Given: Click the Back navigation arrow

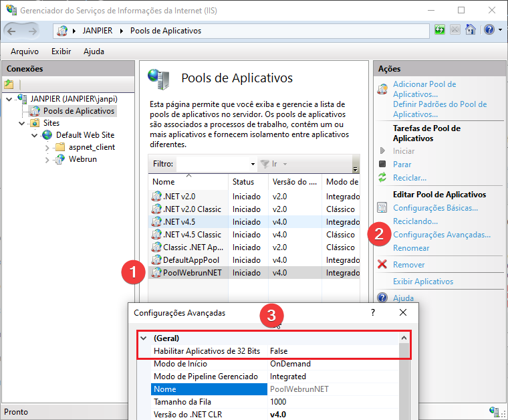Looking at the screenshot, I should point(11,31).
